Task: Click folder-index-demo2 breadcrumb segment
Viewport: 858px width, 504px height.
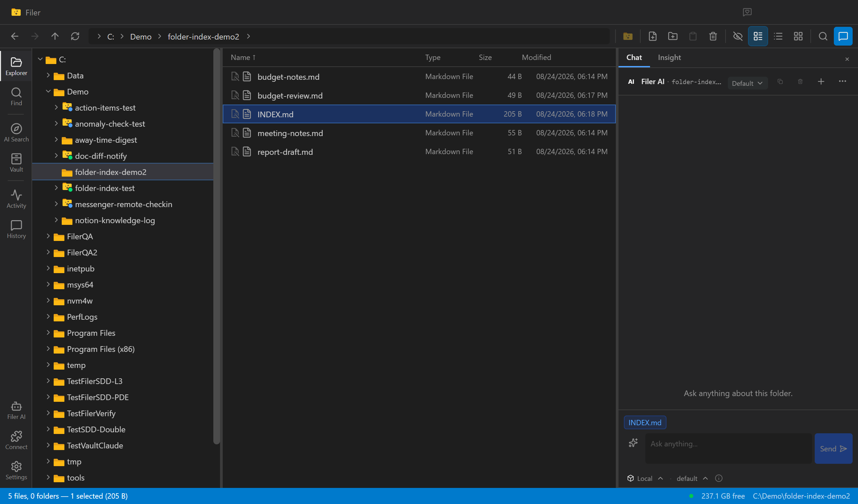Action: coord(203,37)
